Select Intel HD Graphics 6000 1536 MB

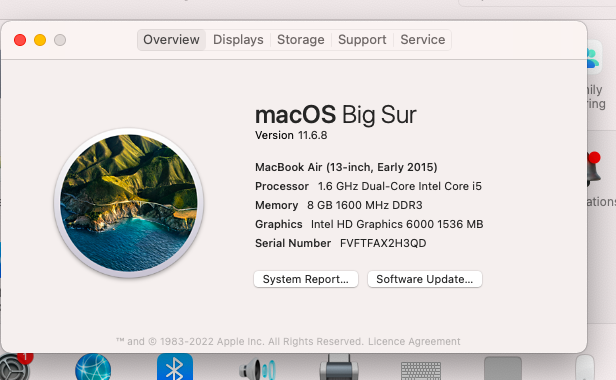coord(397,224)
